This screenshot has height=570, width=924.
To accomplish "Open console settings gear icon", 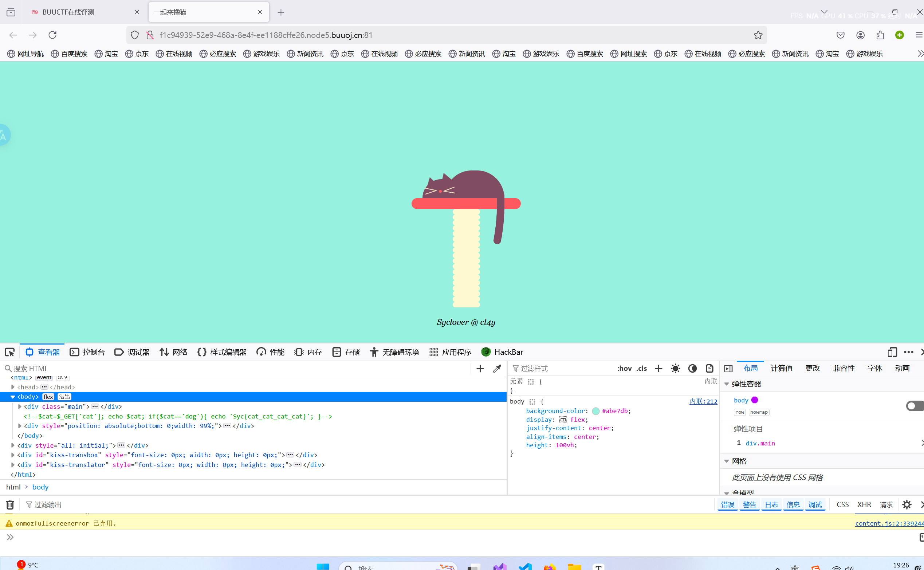I will tap(907, 504).
